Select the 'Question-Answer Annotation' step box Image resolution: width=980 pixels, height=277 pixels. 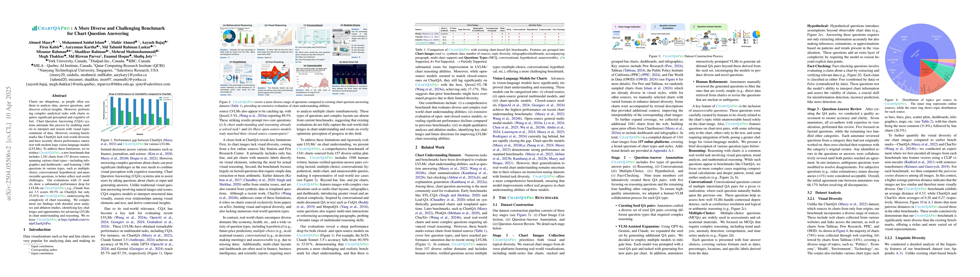click(668, 37)
